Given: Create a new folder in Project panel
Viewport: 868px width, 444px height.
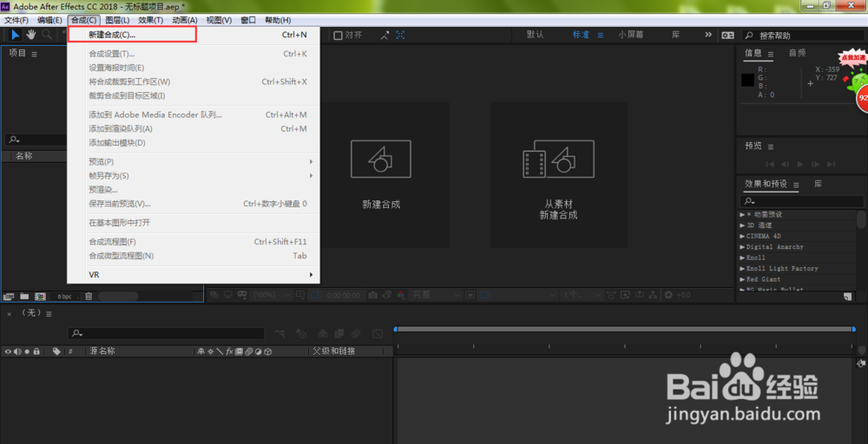Looking at the screenshot, I should click(x=24, y=297).
